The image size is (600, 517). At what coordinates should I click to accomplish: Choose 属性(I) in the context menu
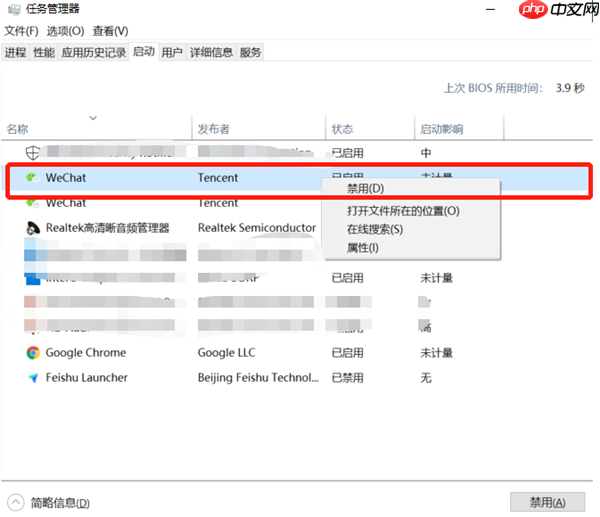411,248
